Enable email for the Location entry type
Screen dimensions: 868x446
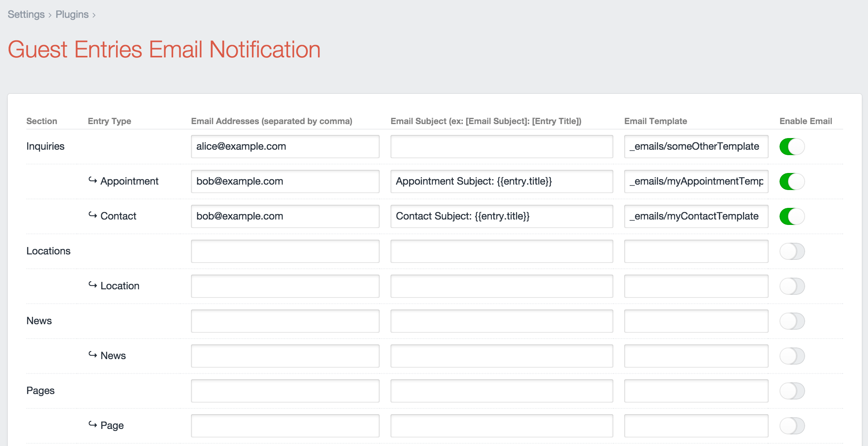tap(792, 286)
